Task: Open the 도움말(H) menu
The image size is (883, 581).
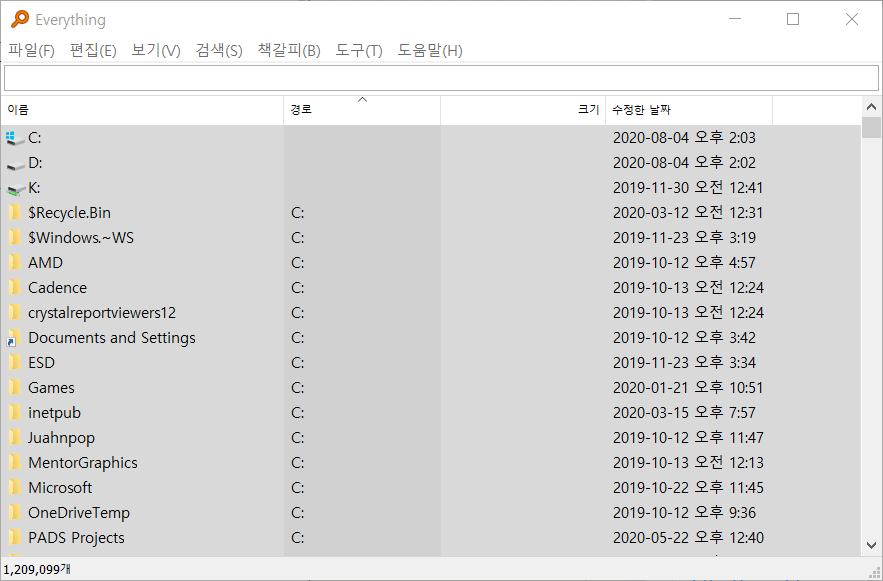Action: pyautogui.click(x=430, y=51)
